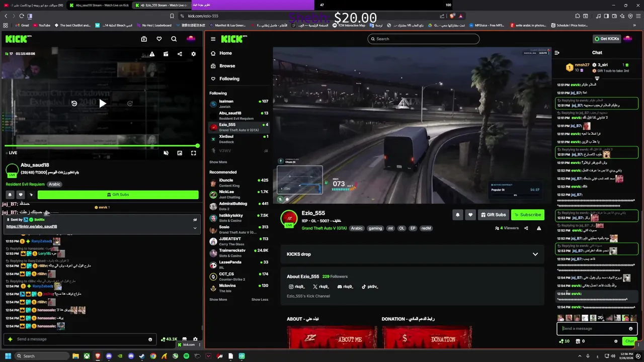The image size is (644, 362).
Task: Switch to Ezio_555 Stream browser tab
Action: [x=161, y=5]
